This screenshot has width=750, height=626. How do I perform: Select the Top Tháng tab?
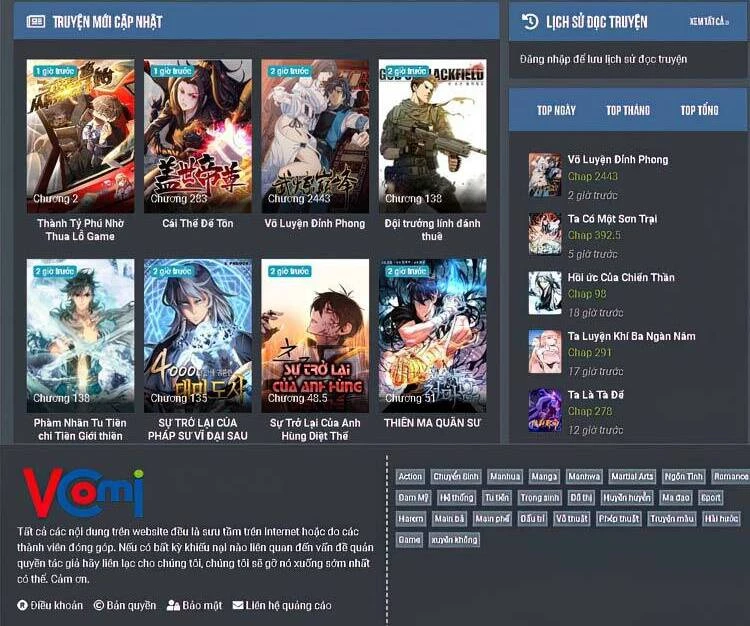click(627, 110)
